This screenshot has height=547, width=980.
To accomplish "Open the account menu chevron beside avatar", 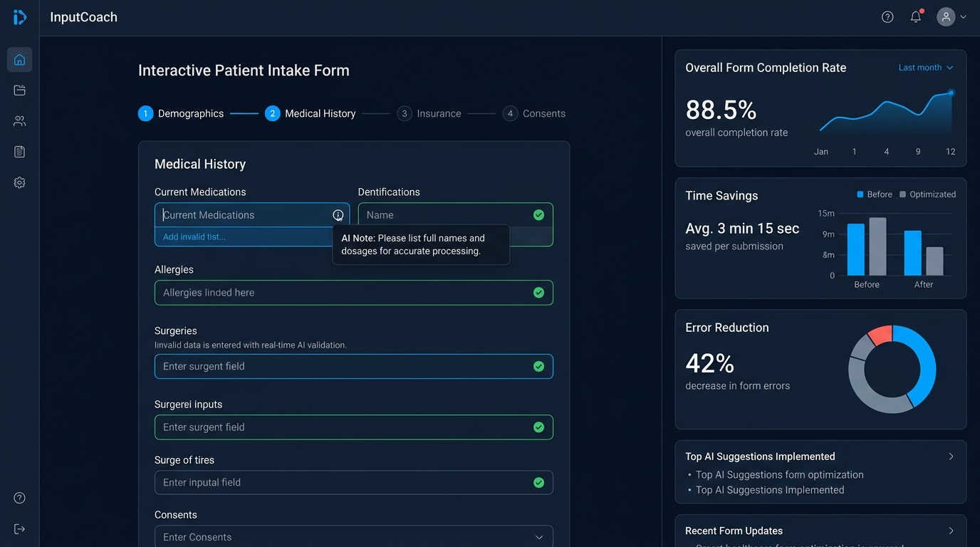I will click(x=963, y=16).
